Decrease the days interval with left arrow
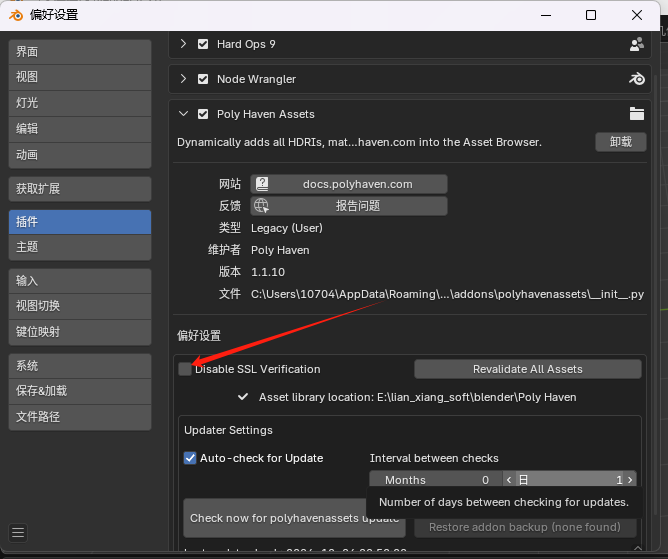Image resolution: width=668 pixels, height=559 pixels. (x=509, y=480)
